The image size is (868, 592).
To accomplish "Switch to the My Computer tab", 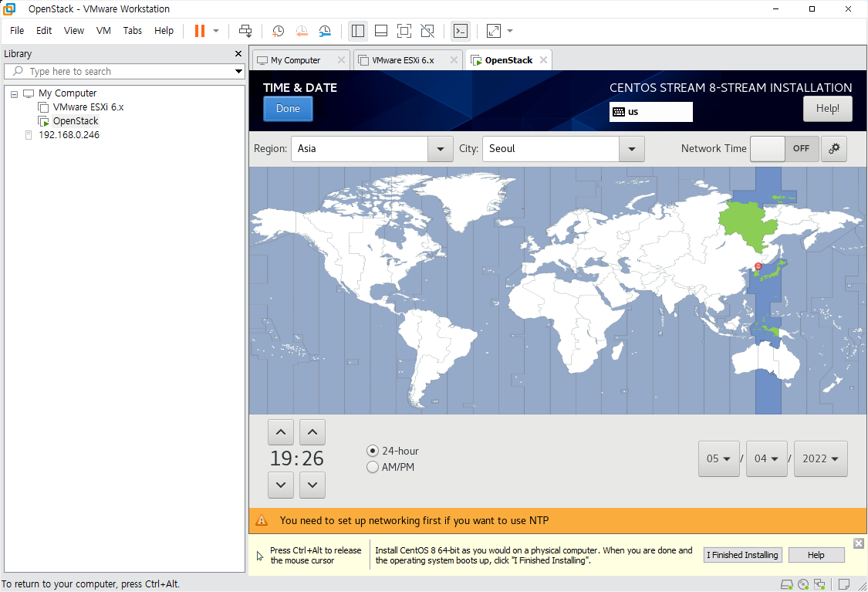I will 295,60.
